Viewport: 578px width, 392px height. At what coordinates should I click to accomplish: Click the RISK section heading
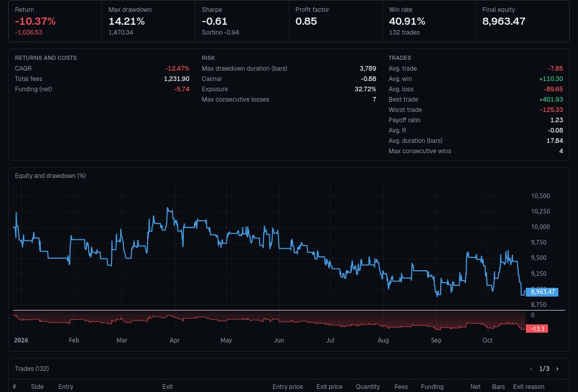pos(208,58)
